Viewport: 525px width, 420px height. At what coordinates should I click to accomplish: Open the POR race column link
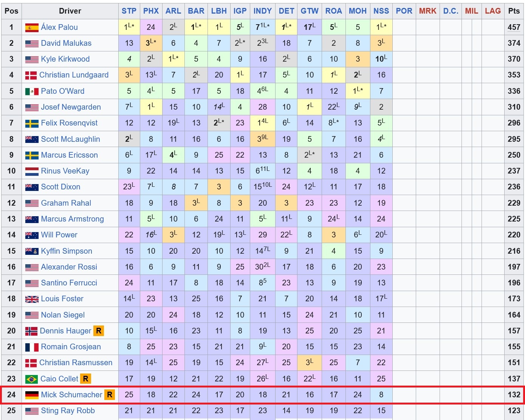pyautogui.click(x=404, y=11)
